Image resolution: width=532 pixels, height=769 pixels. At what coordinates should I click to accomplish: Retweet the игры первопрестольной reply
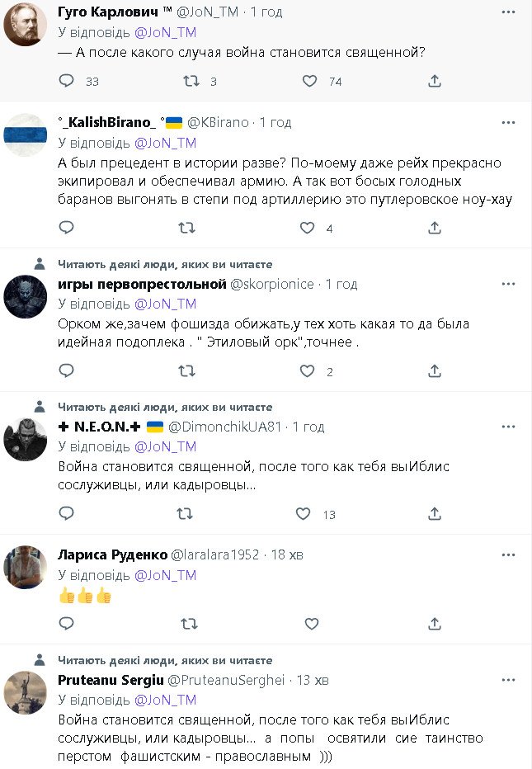click(x=188, y=371)
